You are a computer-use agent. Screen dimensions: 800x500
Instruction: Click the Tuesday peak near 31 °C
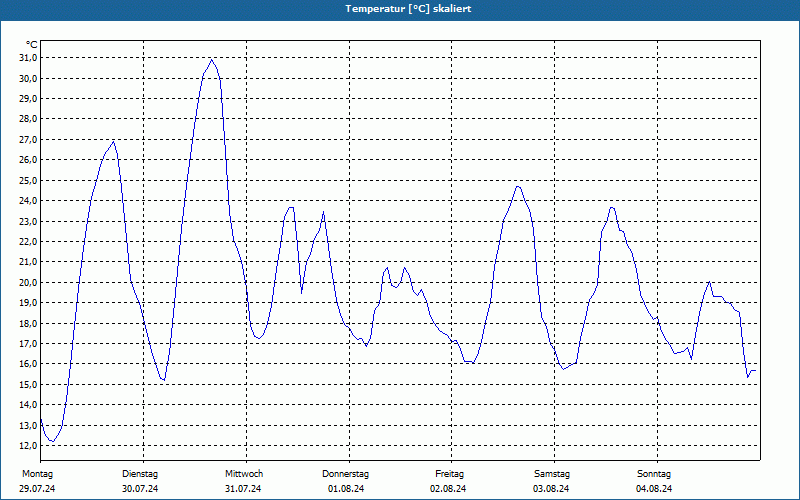[x=211, y=60]
